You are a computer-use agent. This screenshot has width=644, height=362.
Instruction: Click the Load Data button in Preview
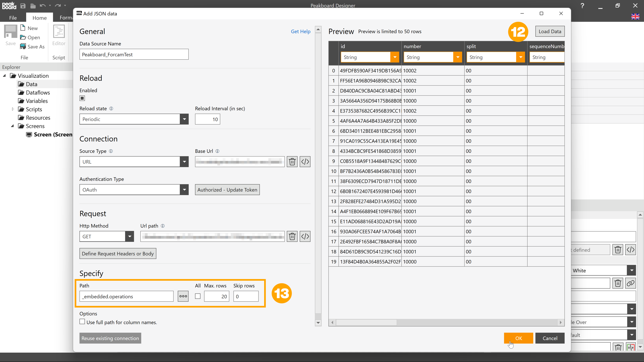click(x=550, y=31)
